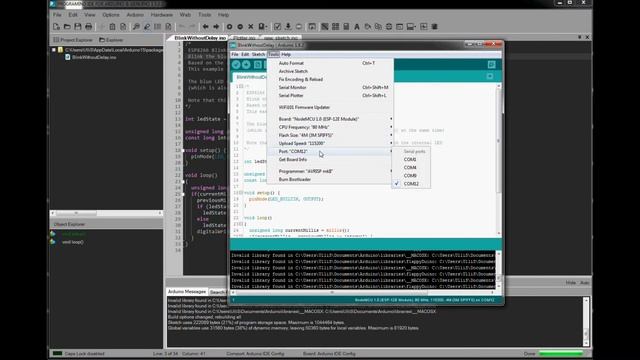Open Help menu in Arduino window
640x360 pixels.
[x=286, y=54]
